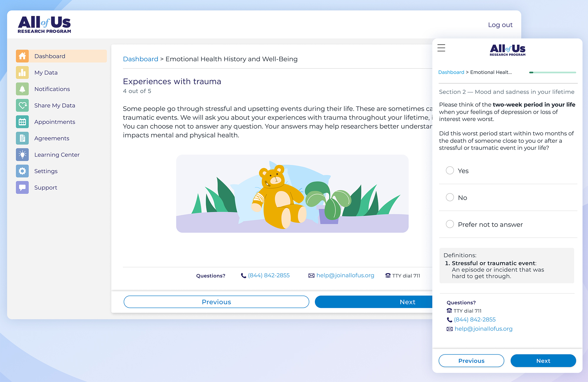This screenshot has width=588, height=382.
Task: Open the hamburger menu in mobile panel
Action: tap(441, 48)
